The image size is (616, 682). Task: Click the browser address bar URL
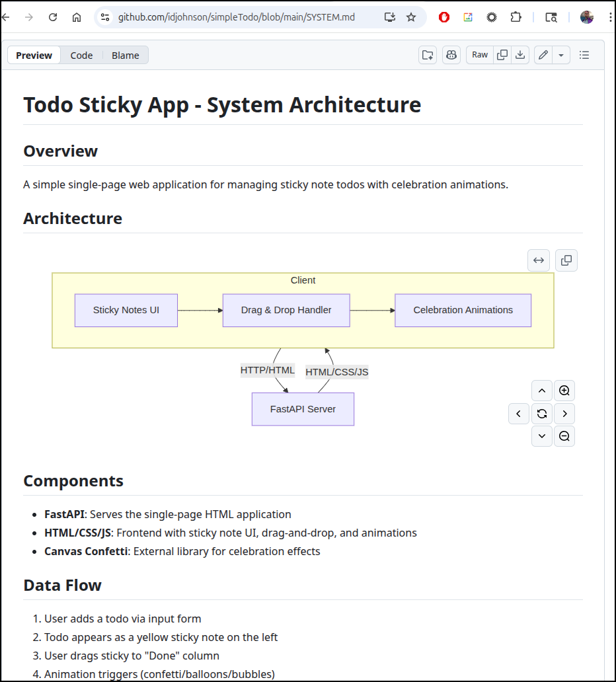(x=236, y=17)
